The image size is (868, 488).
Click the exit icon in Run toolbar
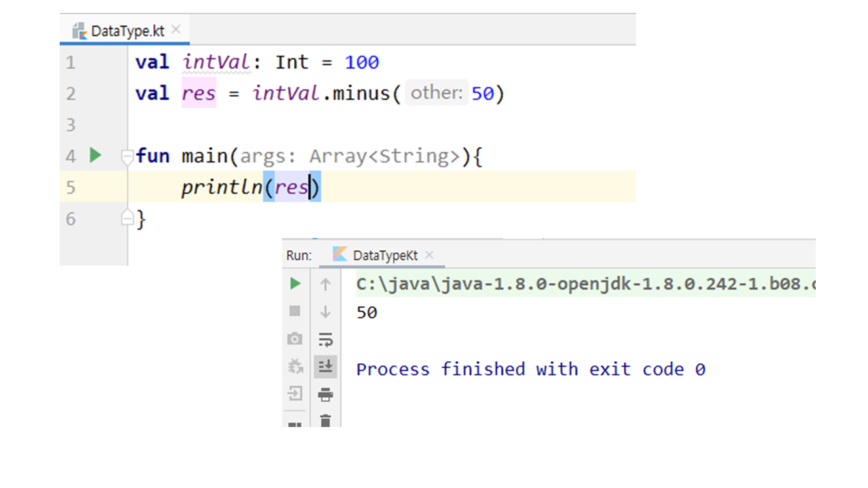pyautogui.click(x=295, y=393)
